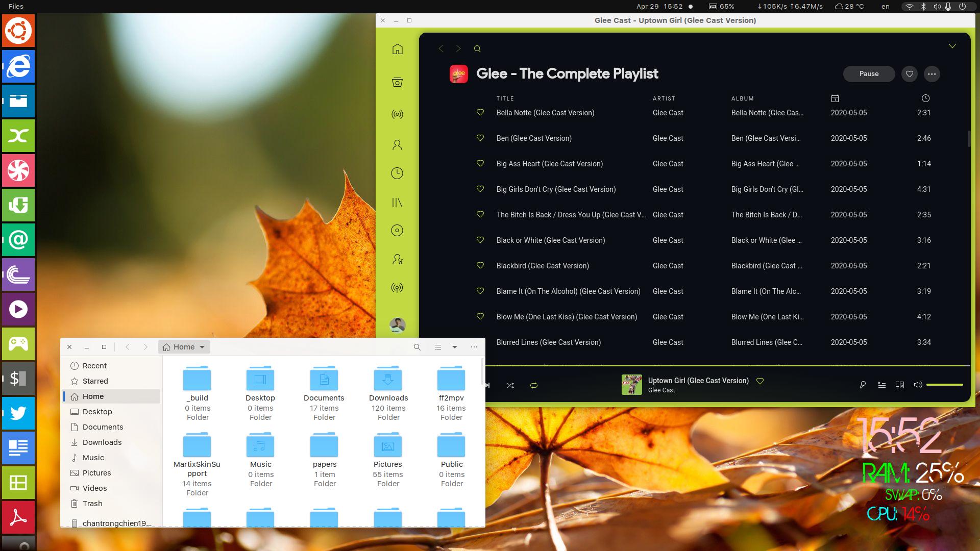Play Blame It (On The Alcohol) track
This screenshot has height=551, width=980.
[569, 291]
